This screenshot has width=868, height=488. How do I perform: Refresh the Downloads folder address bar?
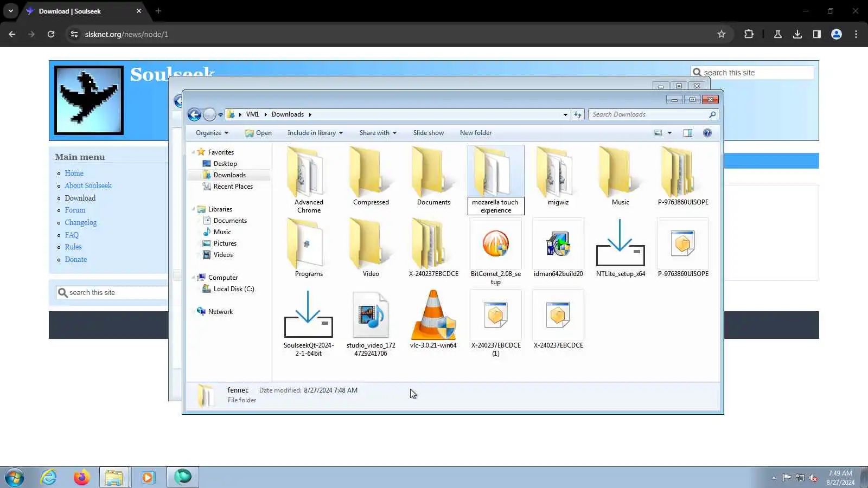(x=578, y=114)
